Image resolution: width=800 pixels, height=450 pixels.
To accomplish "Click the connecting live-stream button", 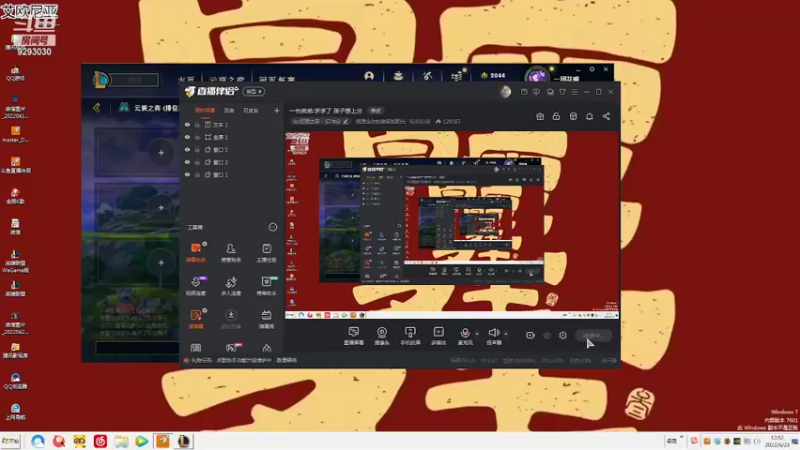I will pyautogui.click(x=593, y=335).
